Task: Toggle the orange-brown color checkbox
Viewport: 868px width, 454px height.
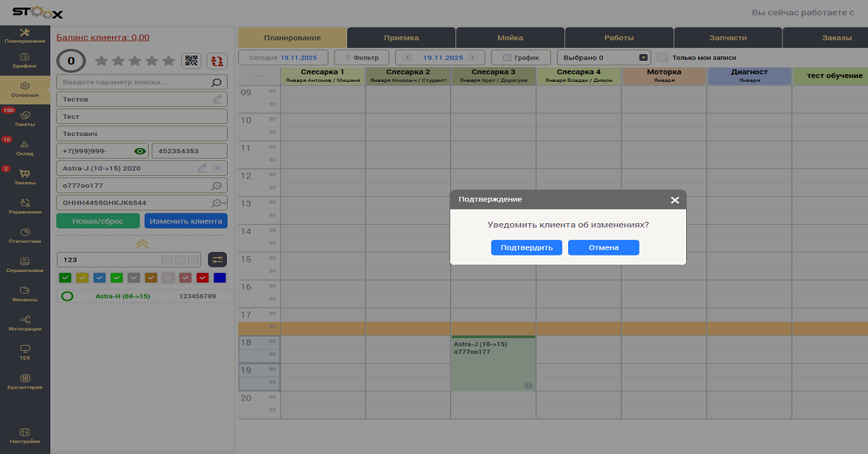Action: click(x=151, y=278)
